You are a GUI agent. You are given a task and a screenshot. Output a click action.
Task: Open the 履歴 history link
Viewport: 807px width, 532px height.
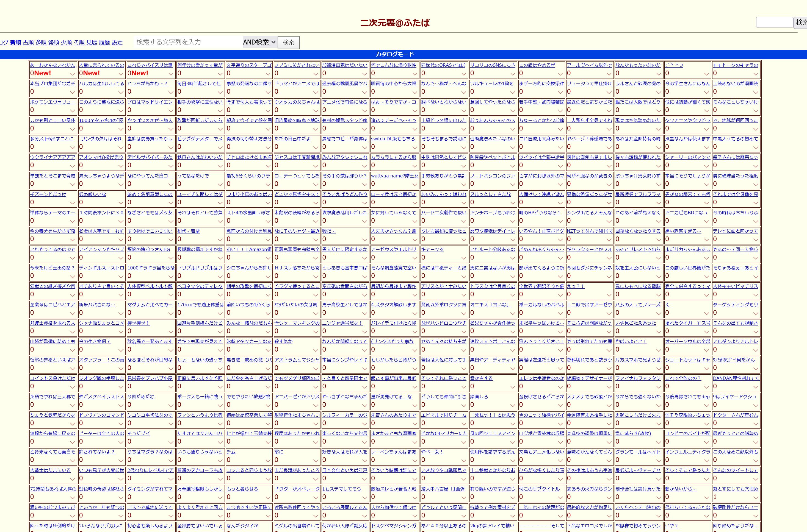click(x=104, y=42)
